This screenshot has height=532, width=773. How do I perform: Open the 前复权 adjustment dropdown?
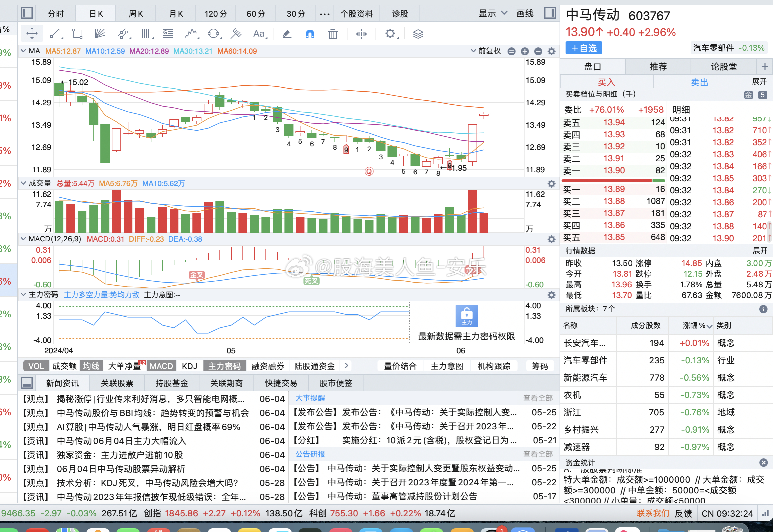click(x=486, y=51)
